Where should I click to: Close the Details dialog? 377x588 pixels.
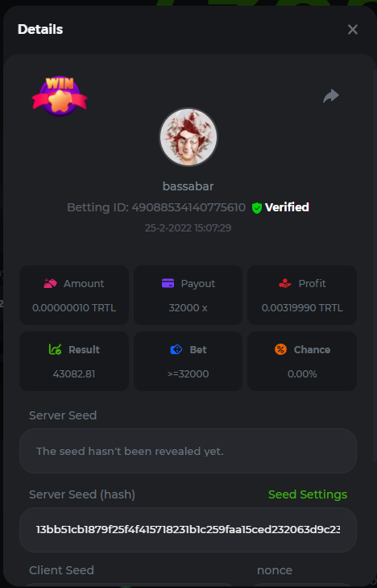point(353,29)
